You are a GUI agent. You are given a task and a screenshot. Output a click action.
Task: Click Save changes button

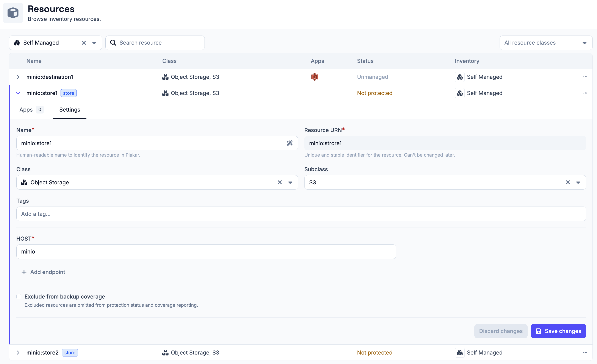pos(558,331)
